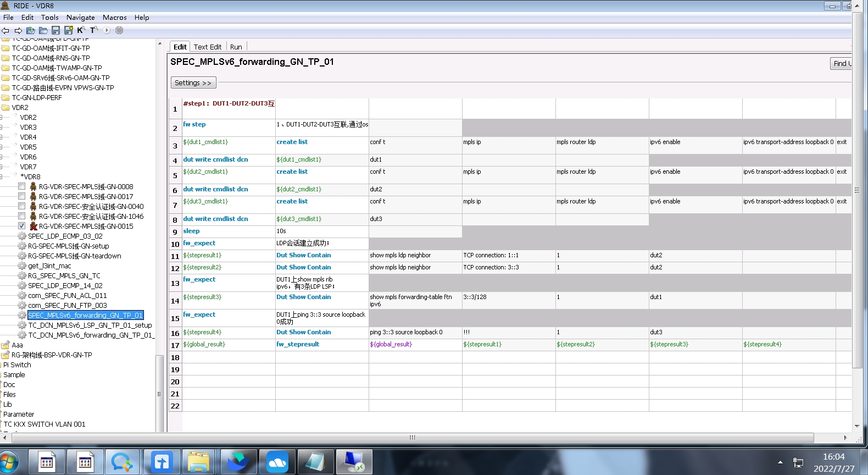The image size is (868, 475).
Task: Expand the VDR6 tree node
Action: (x=2, y=157)
